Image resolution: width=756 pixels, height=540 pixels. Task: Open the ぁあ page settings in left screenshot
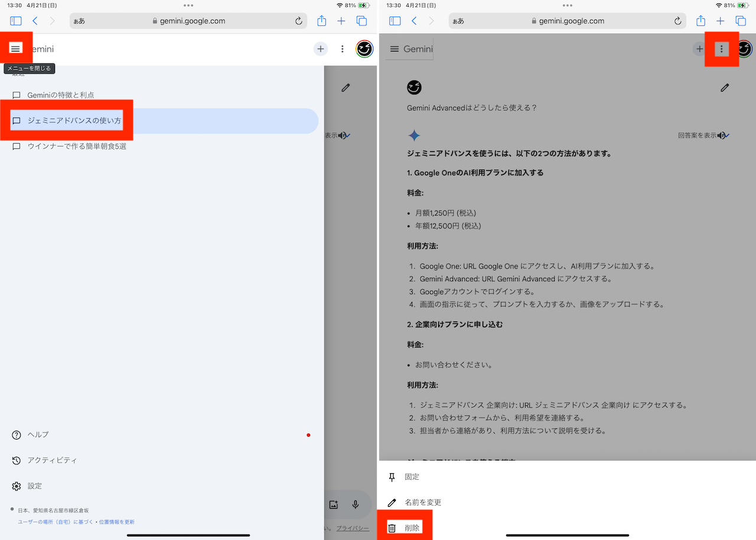coord(79,21)
